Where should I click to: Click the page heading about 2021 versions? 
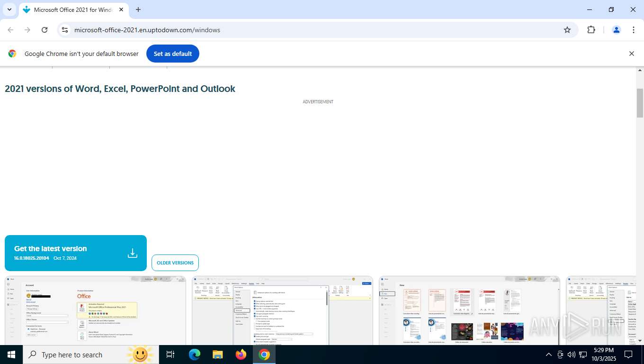[x=120, y=89]
